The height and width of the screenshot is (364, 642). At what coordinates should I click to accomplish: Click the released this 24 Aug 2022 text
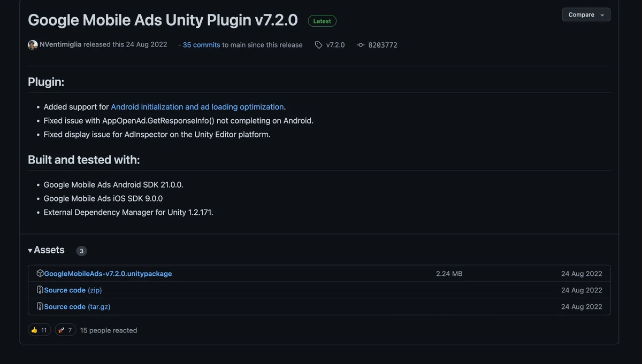click(x=125, y=45)
